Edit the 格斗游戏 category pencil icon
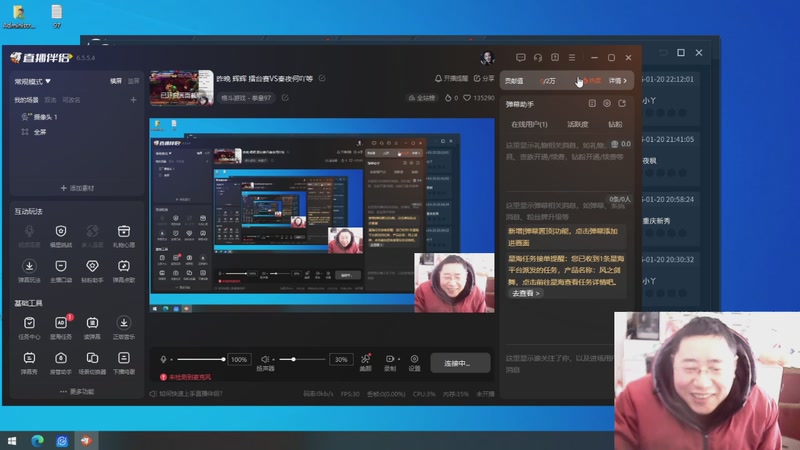 285,97
